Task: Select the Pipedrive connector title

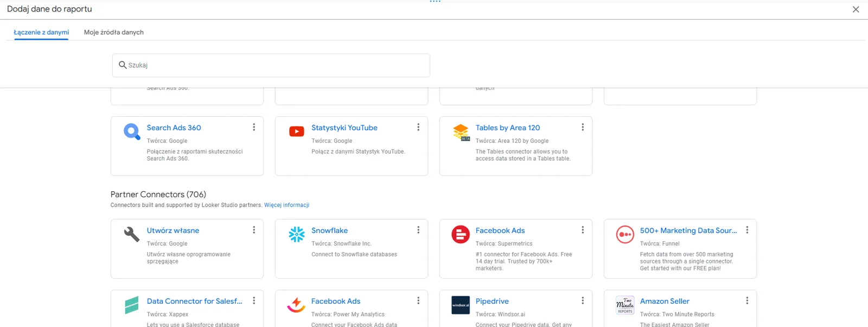Action: coord(492,301)
